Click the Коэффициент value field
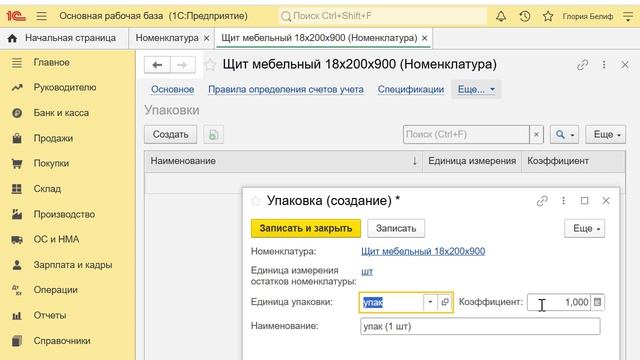The height and width of the screenshot is (360, 640). tap(559, 302)
